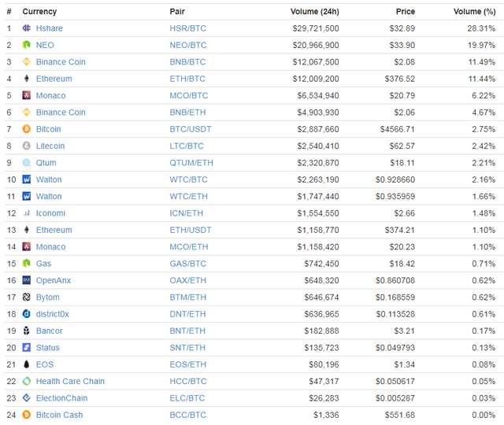Click Ethereum icon in ETH/BTC row
Screen dimensions: 504x425
26,79
